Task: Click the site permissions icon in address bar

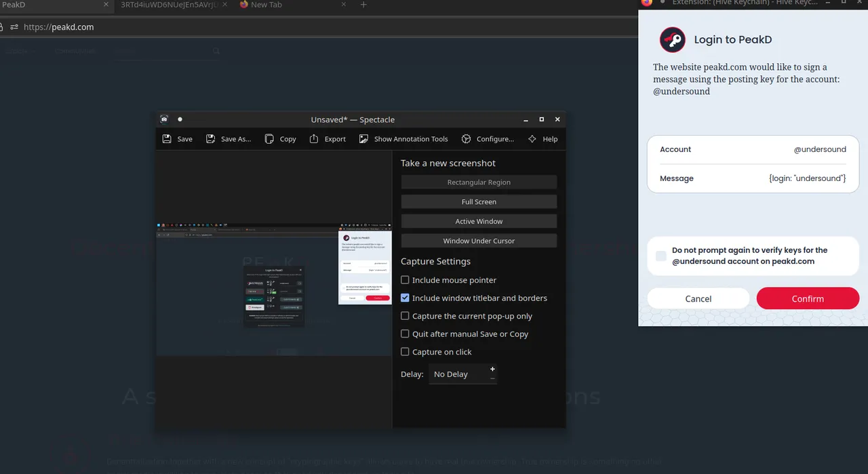Action: (x=14, y=27)
